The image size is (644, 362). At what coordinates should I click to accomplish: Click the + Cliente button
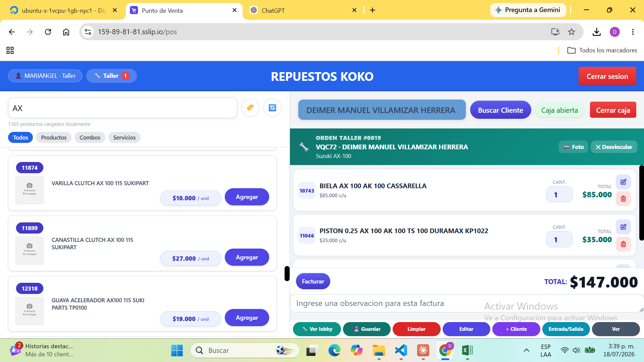pyautogui.click(x=516, y=329)
